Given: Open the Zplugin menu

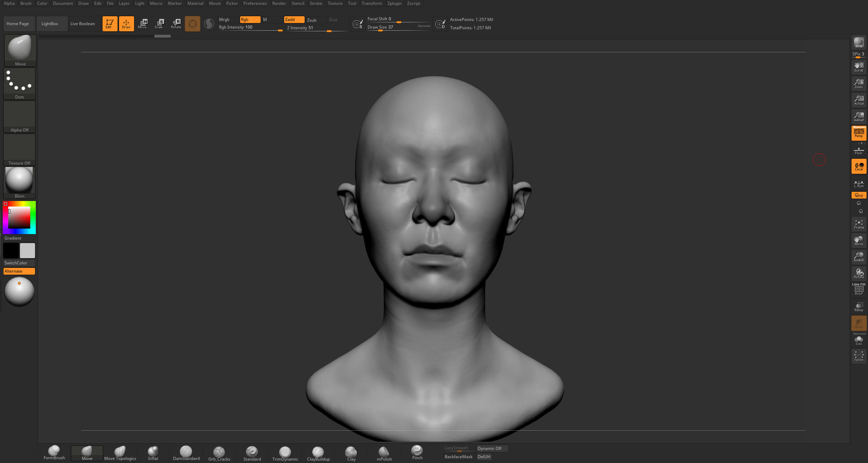Looking at the screenshot, I should [394, 3].
